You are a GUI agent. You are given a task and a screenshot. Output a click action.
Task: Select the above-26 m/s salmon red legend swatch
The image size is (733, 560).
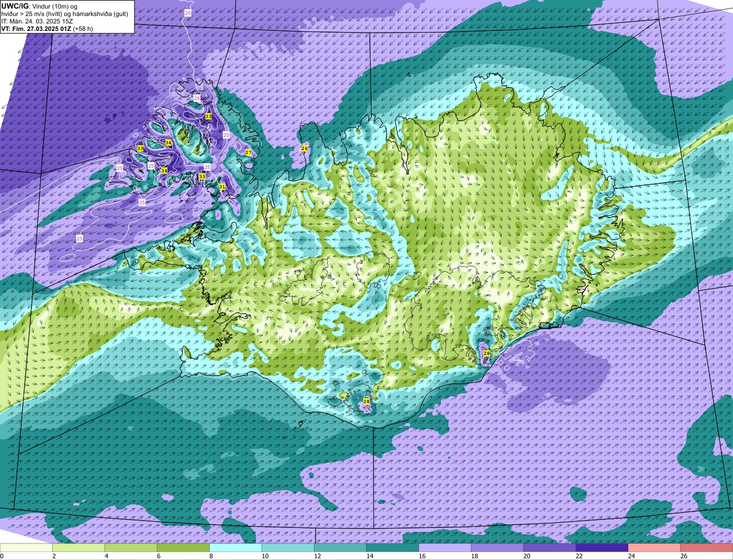point(707,548)
